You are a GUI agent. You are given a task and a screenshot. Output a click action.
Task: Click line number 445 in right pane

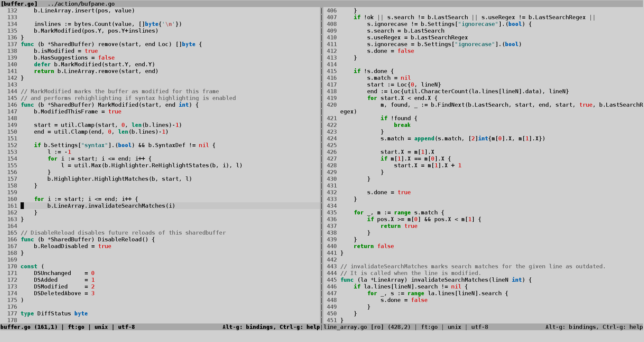(x=331, y=280)
